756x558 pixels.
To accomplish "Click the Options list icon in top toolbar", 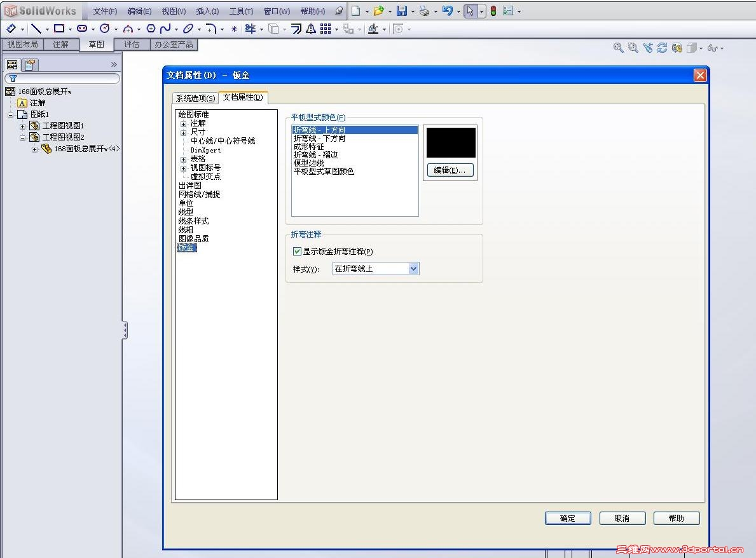I will coord(507,11).
